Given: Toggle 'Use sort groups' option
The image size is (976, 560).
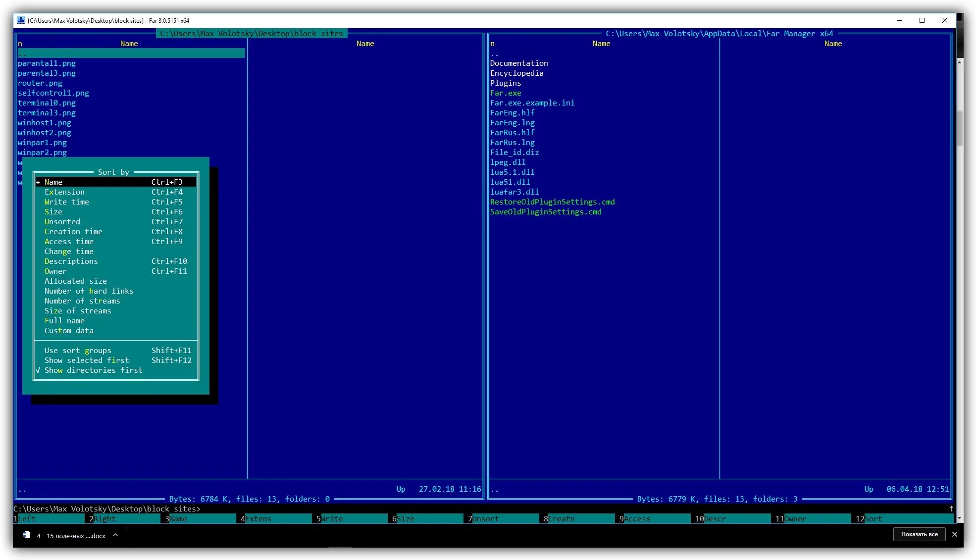Looking at the screenshot, I should pyautogui.click(x=78, y=351).
